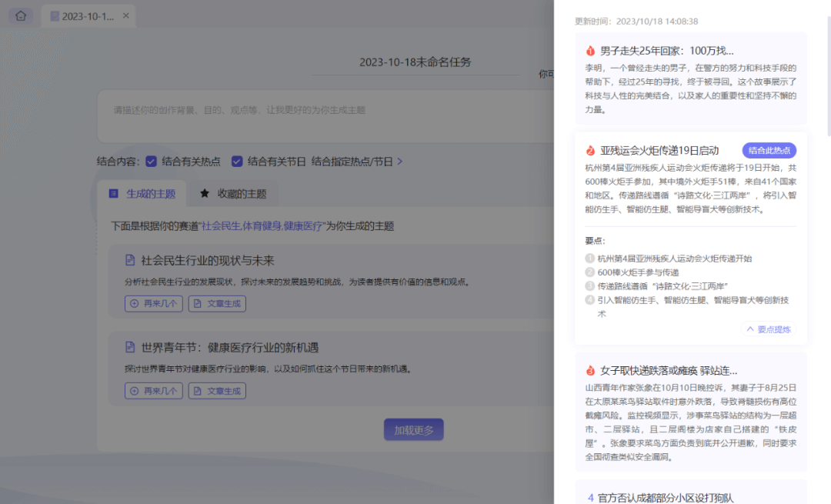Open hot topic 女子取快递跌落或瘫痪

click(x=691, y=412)
